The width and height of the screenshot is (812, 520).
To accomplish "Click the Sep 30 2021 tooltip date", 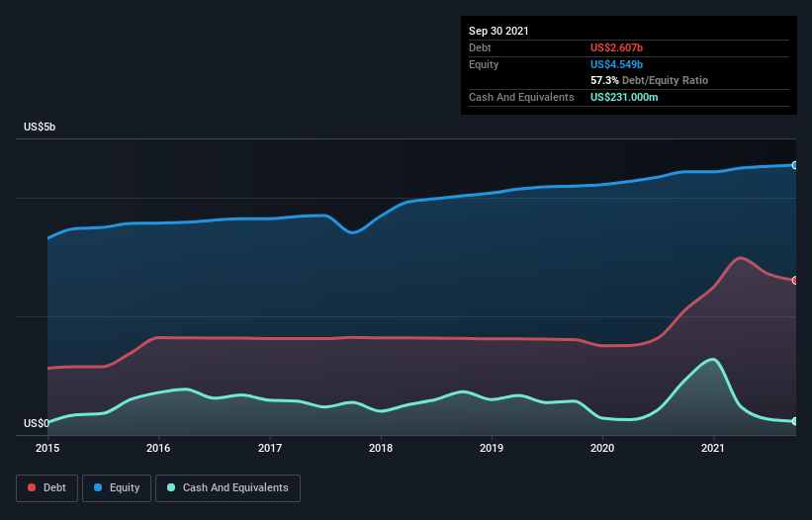I will 498,31.
